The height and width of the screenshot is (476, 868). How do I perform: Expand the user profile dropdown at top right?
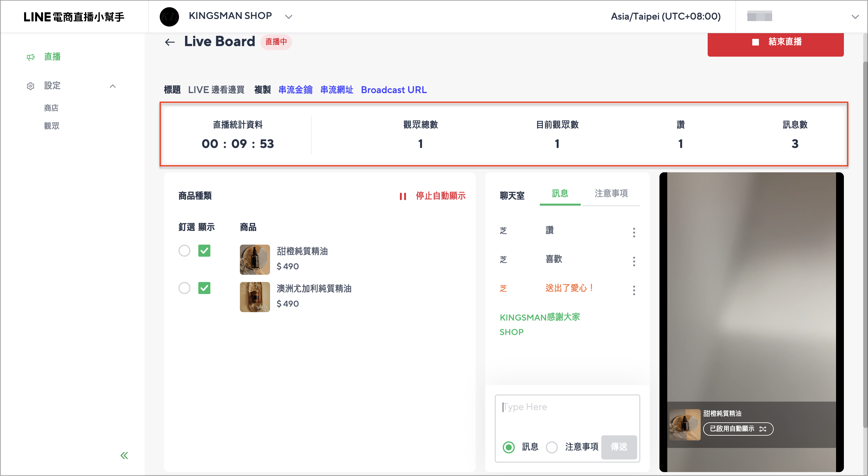[855, 17]
